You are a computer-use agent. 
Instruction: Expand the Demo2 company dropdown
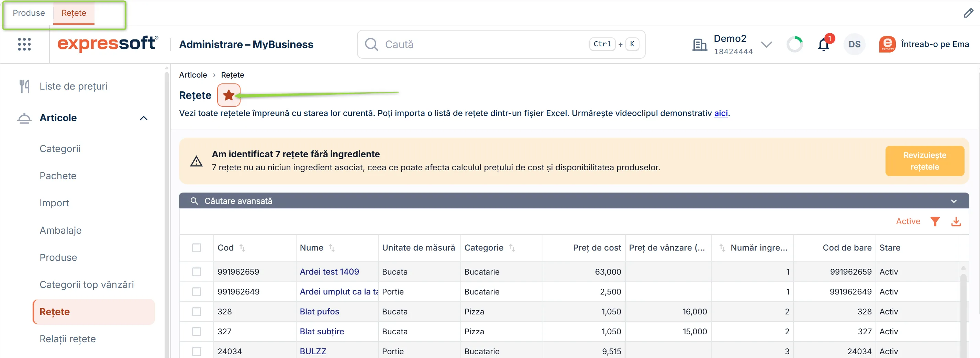(x=766, y=45)
